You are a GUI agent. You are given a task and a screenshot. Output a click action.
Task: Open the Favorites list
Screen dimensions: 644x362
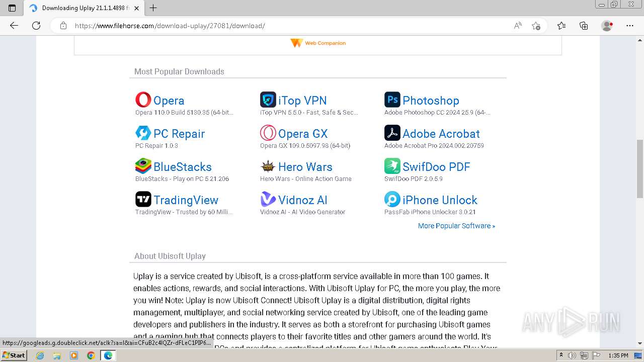561,26
